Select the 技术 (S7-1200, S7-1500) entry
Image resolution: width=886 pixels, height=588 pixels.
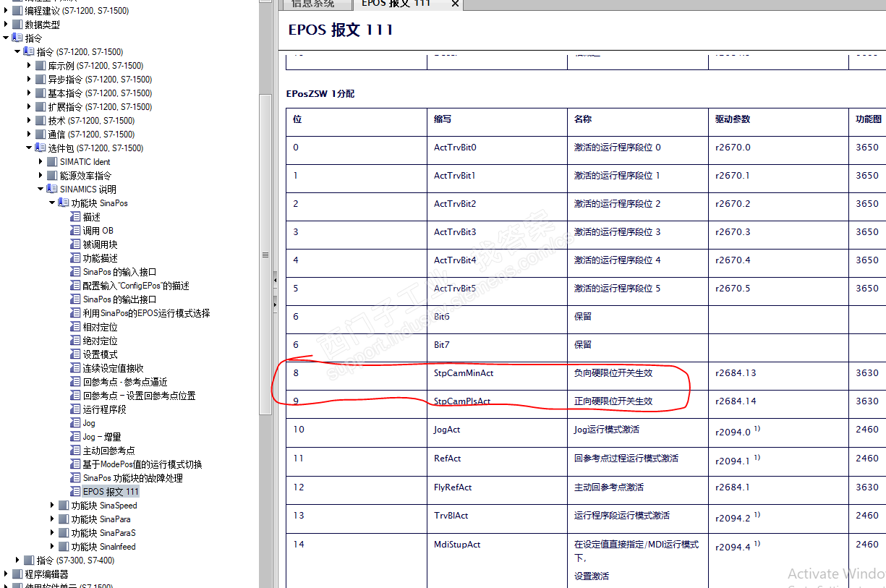91,121
